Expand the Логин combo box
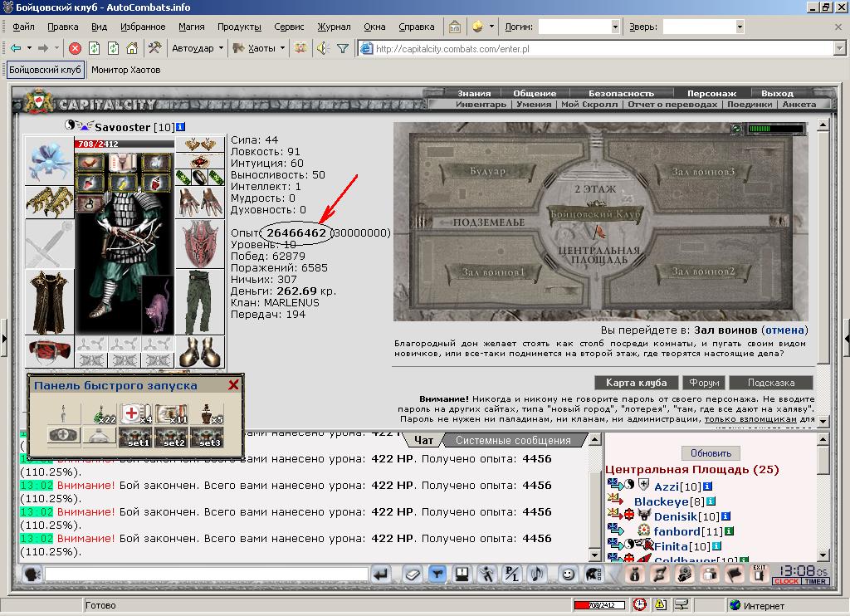 pyautogui.click(x=615, y=27)
